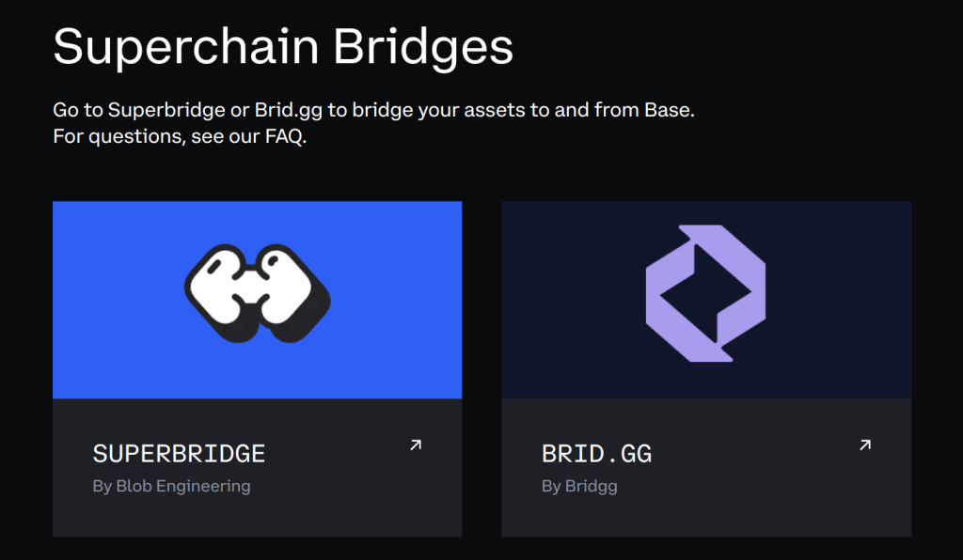Select the Superchain Bridges page heading

(x=284, y=44)
